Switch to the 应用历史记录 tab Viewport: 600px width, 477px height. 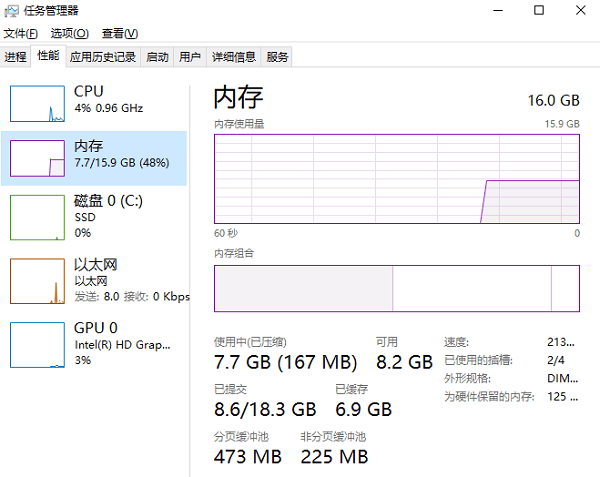click(103, 57)
